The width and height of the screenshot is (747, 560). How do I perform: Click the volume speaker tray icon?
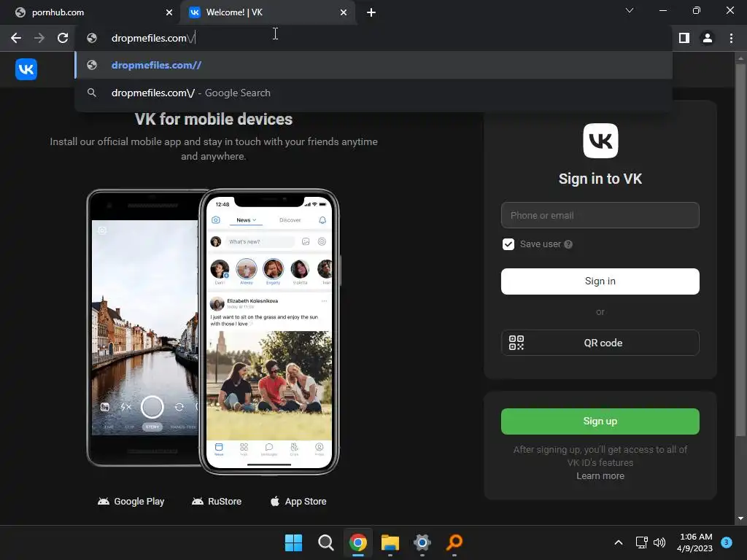[x=659, y=542]
